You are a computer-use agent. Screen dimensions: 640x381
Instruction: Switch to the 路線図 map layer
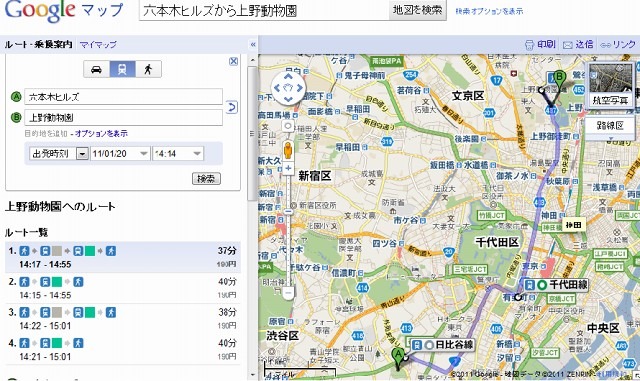(x=610, y=126)
